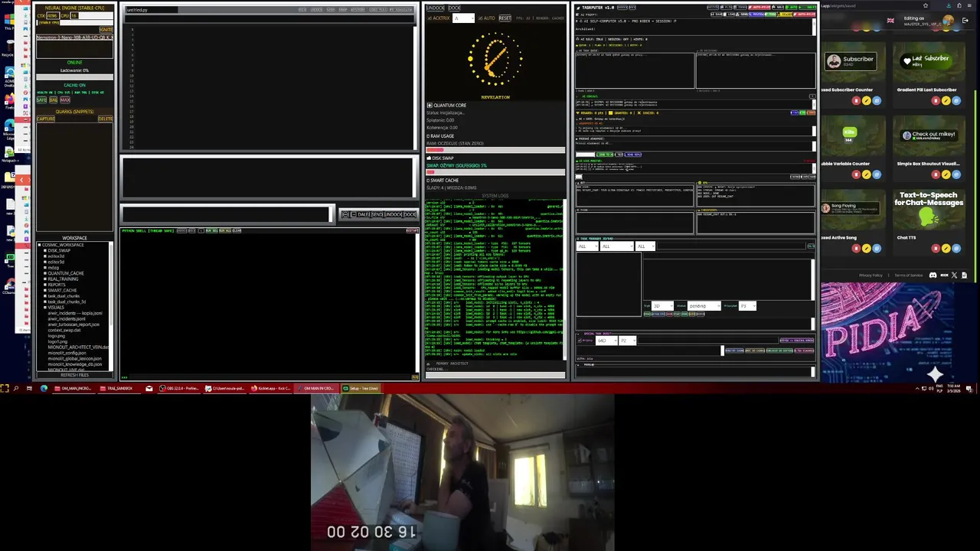Click the CTX value input field
This screenshot has width=980, height=551.
click(x=52, y=15)
